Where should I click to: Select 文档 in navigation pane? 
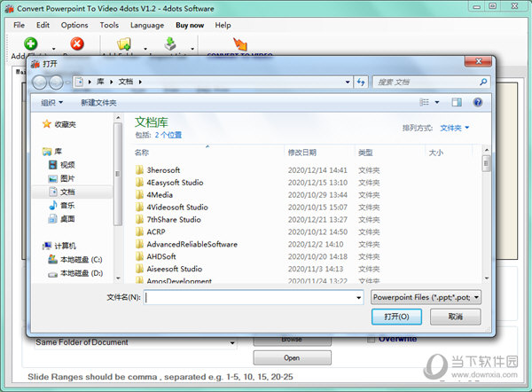(x=62, y=192)
